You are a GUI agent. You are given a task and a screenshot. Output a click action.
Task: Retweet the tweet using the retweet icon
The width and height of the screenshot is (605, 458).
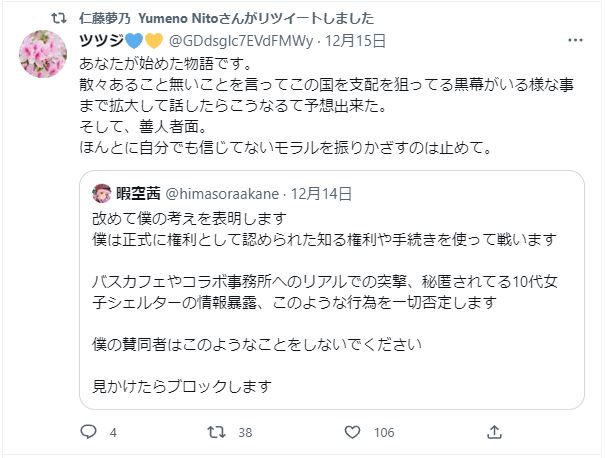click(215, 433)
